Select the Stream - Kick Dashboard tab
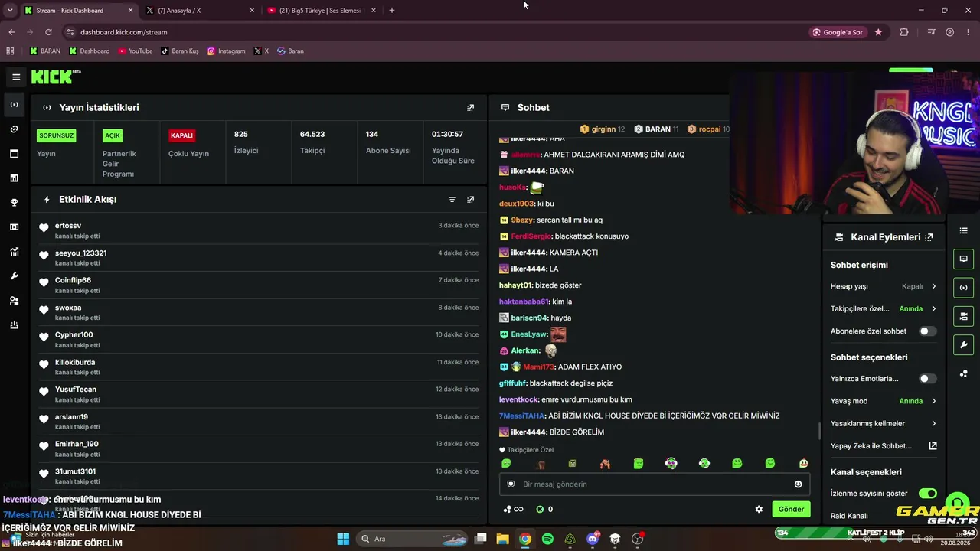 point(78,11)
